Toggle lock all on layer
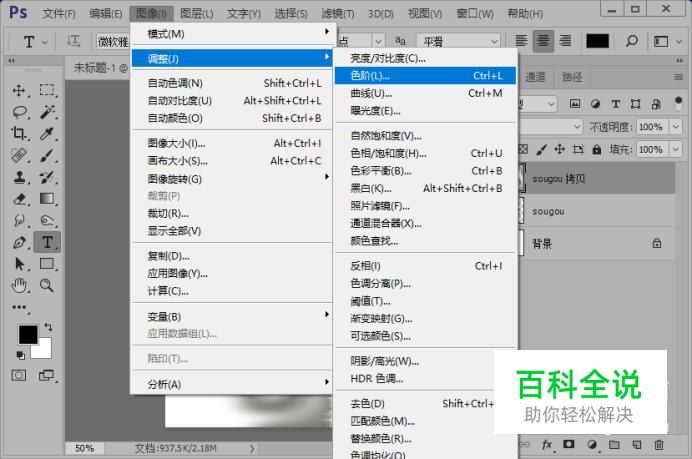The height and width of the screenshot is (459, 692). [597, 150]
